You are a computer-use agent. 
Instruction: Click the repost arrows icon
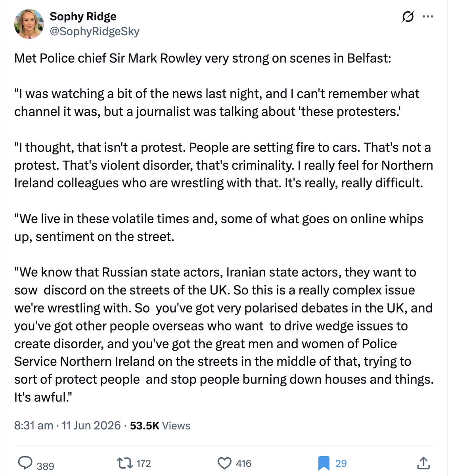[124, 463]
